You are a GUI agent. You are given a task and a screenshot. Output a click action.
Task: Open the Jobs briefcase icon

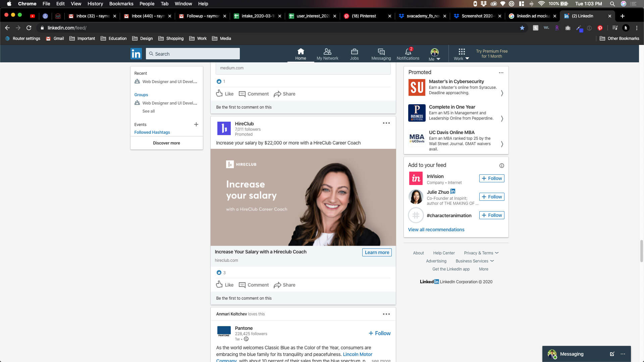coord(354,54)
